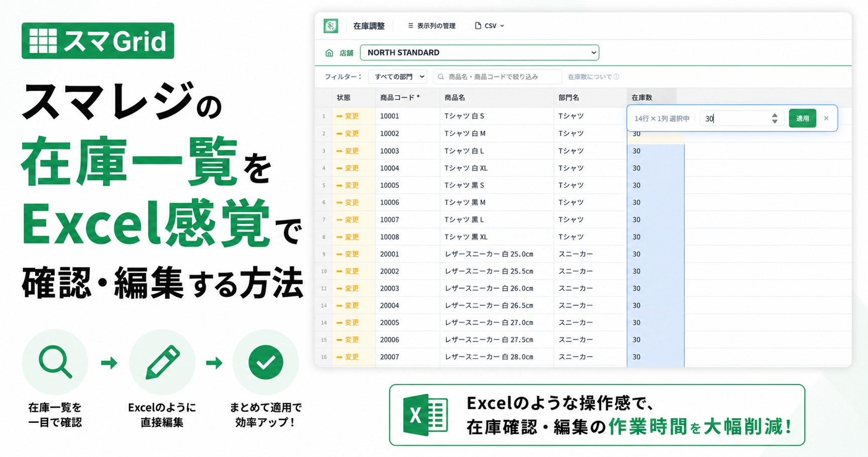Click the magnifier icon above 在庫一覧を一目で確認
Screen dimensions: 868x457
point(55,362)
